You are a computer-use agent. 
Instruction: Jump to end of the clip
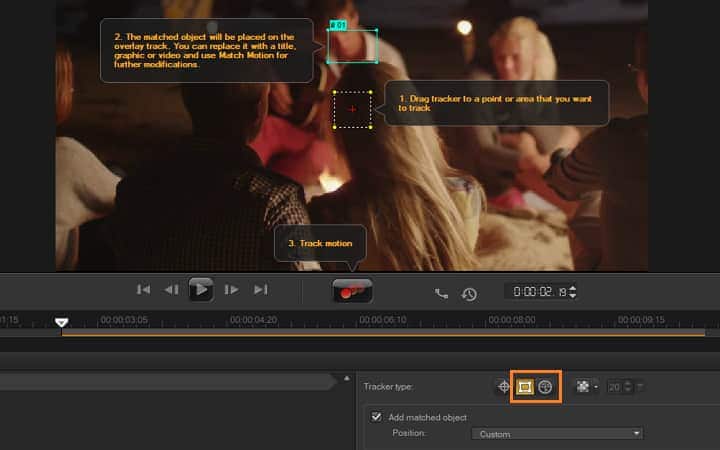(260, 290)
